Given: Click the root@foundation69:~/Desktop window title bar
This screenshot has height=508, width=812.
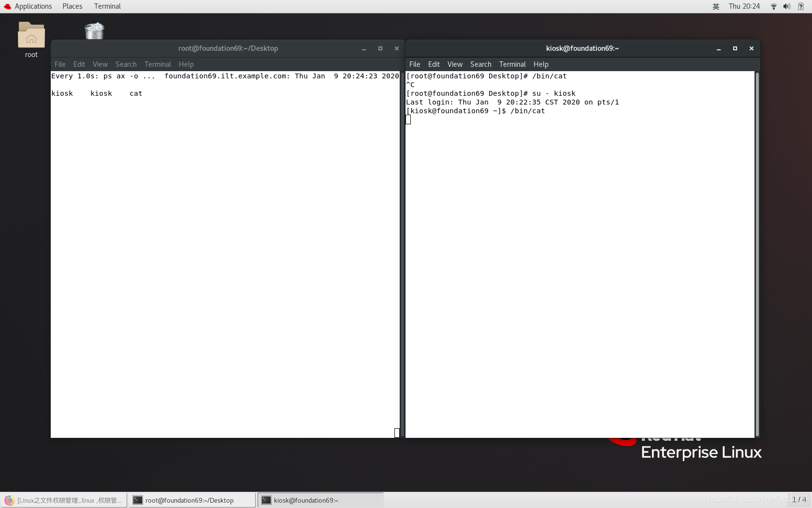Looking at the screenshot, I should (228, 48).
